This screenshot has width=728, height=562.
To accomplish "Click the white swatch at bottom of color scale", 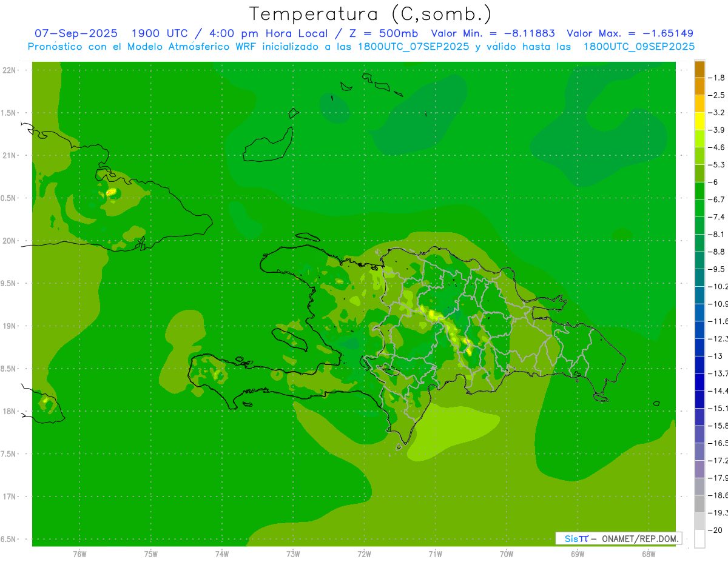I will coord(699,539).
